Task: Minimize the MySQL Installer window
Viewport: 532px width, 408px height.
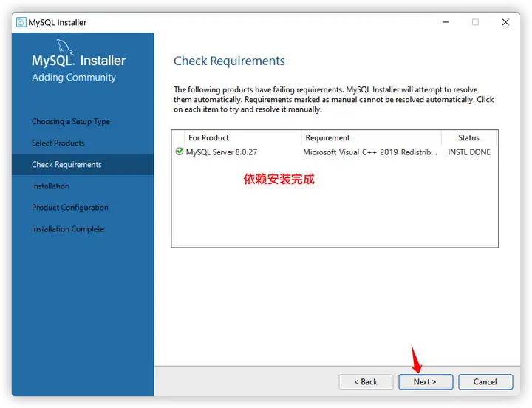Action: pos(446,22)
